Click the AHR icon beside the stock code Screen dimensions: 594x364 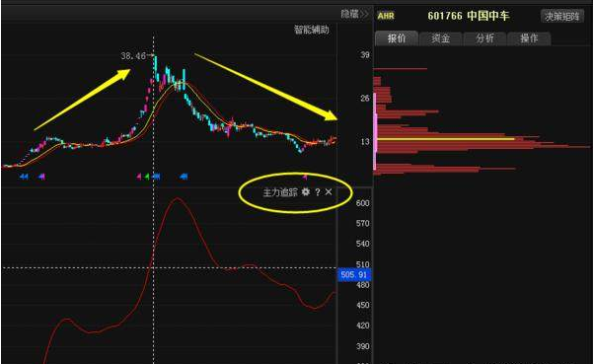click(x=386, y=16)
